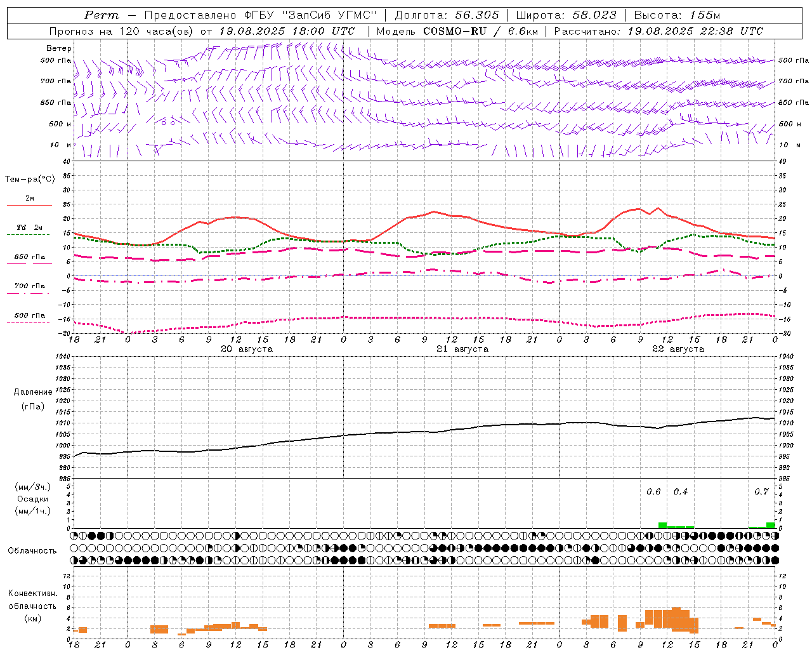Image resolution: width=812 pixels, height=650 pixels.
Task: Click the "Td 2м" dew point legend entry
Action: point(30,227)
